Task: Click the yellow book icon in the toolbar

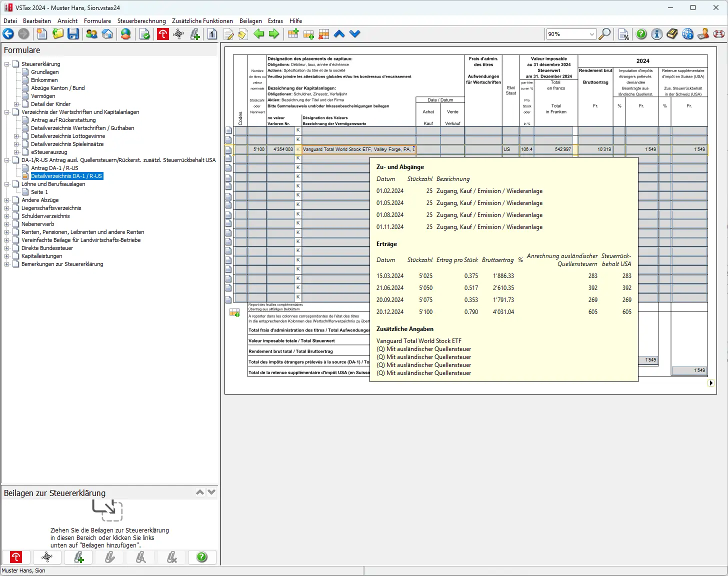Action: click(672, 34)
